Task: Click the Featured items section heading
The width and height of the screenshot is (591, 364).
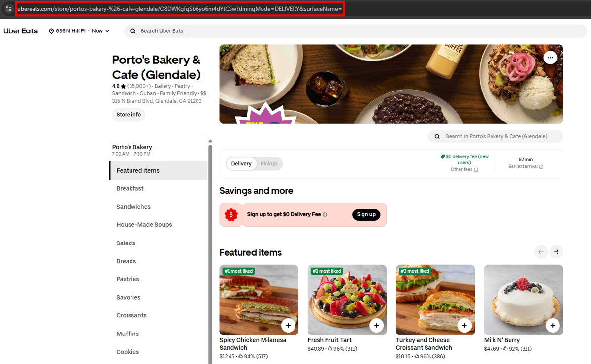Action: point(251,252)
